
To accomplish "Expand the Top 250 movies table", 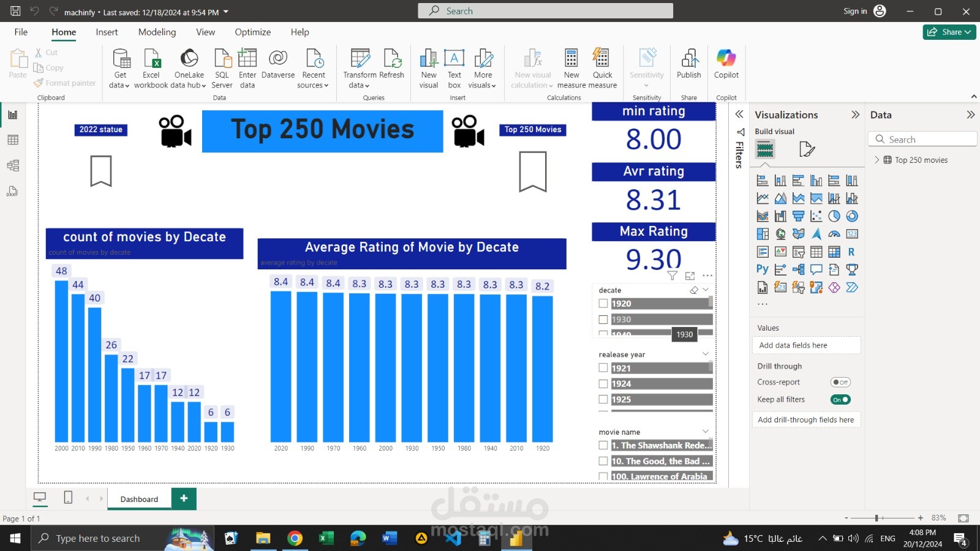I will tap(877, 160).
